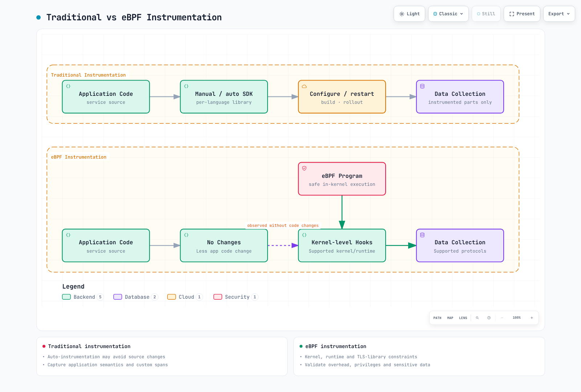Screen dimensions: 581x392
Task: Select the No Changes node
Action: (224, 246)
